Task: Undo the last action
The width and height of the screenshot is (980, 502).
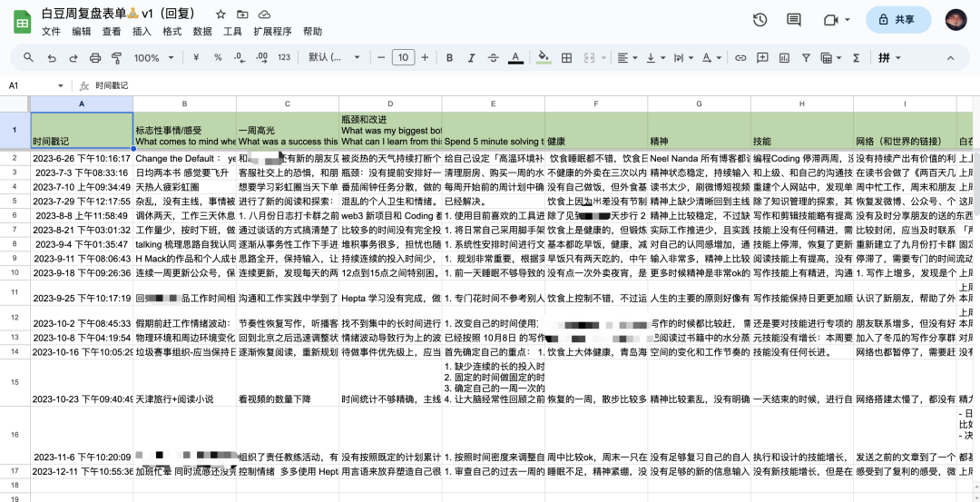Action: point(52,57)
